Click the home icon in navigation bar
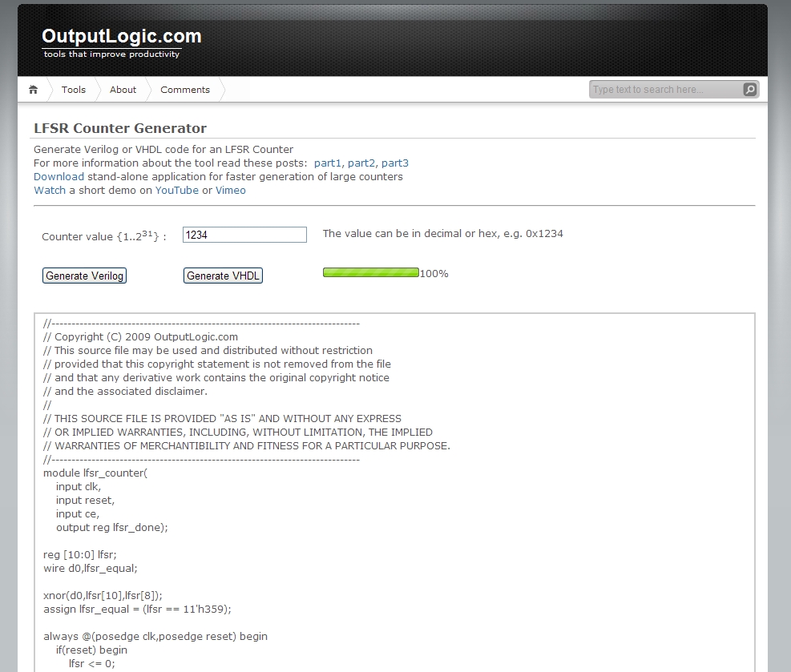Image resolution: width=791 pixels, height=672 pixels. coord(33,90)
